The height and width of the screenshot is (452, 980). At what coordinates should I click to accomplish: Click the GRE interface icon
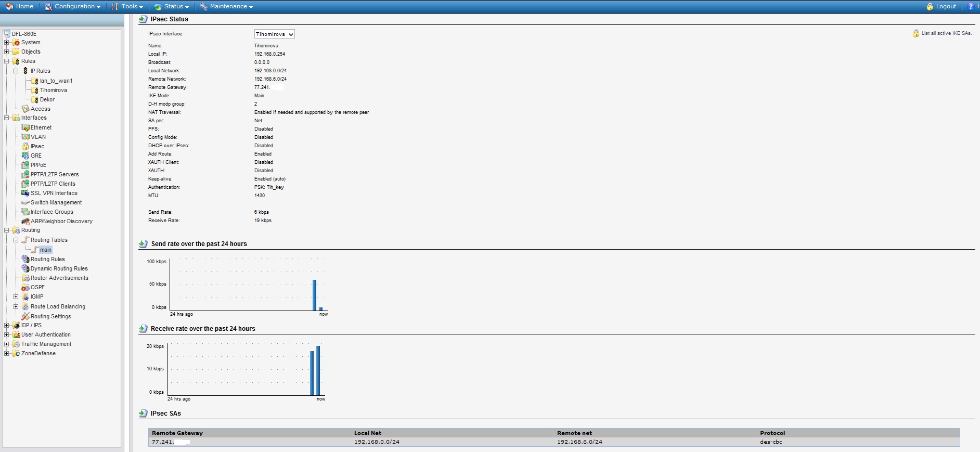point(25,156)
